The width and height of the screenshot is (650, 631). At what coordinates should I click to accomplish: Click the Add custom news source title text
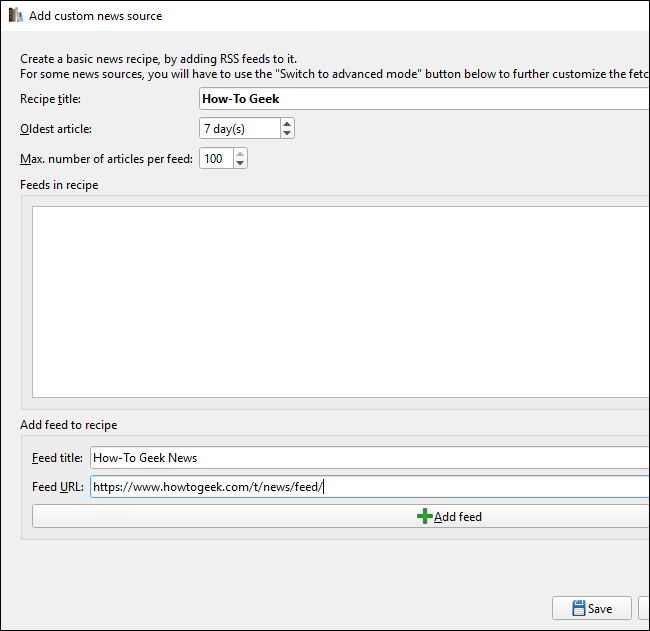[x=95, y=16]
